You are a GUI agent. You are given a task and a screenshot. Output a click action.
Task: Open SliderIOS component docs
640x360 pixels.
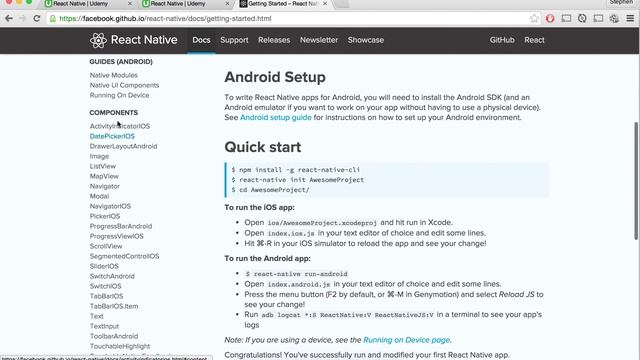tap(104, 266)
